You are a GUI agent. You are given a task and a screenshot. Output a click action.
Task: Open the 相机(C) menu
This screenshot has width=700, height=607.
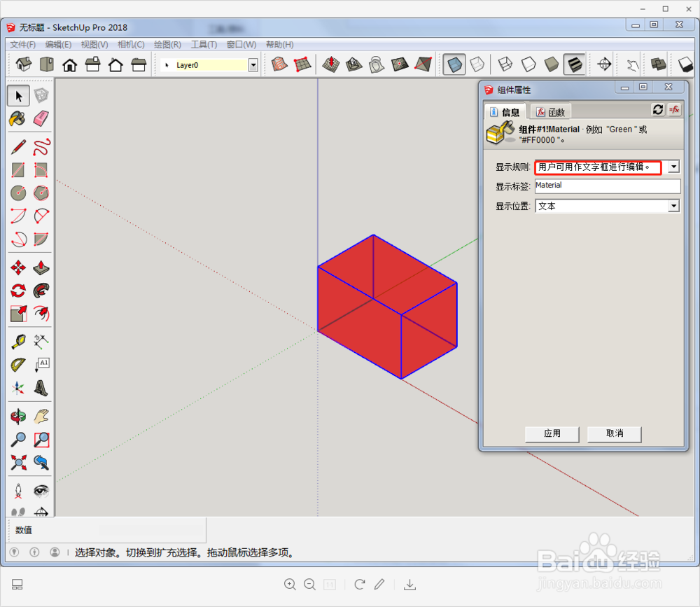click(131, 45)
